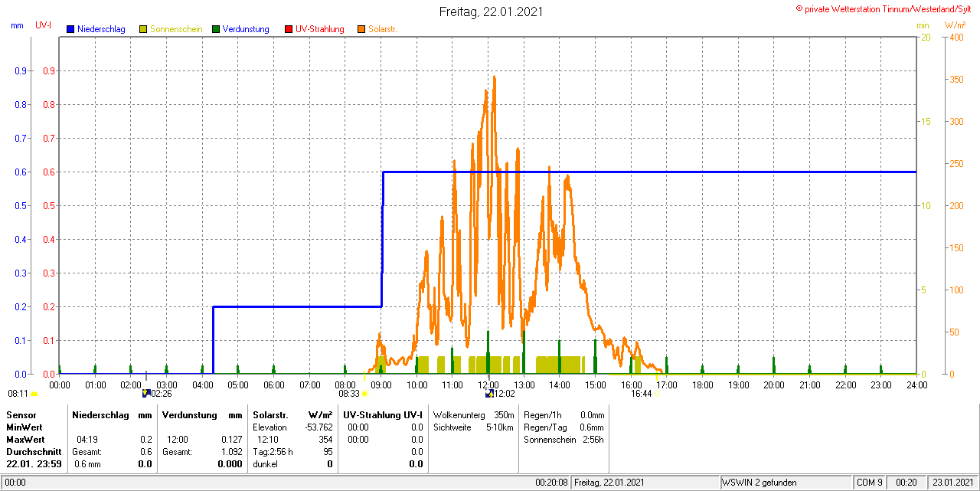Click the yellow Sonnenschein legend swatch

143,29
